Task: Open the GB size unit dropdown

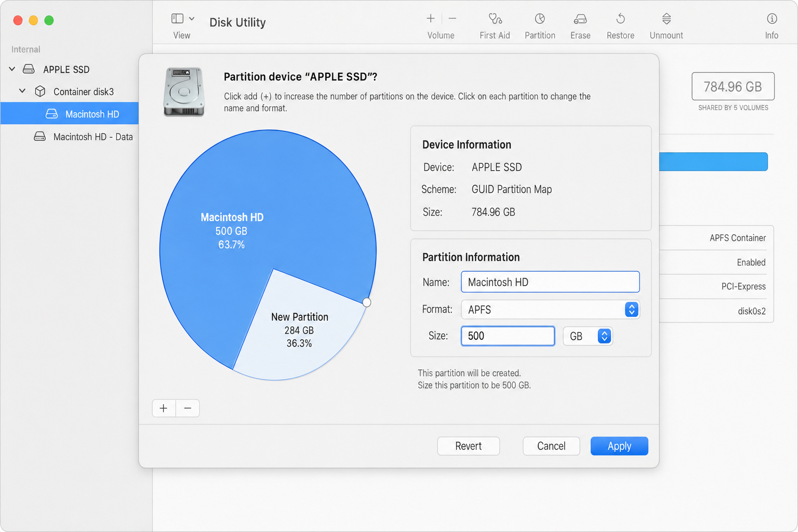Action: 588,336
